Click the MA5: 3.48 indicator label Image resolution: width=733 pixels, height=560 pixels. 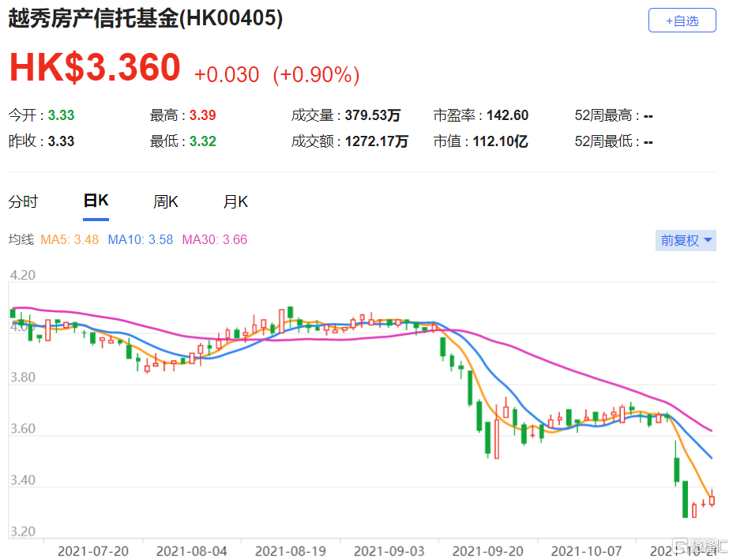pyautogui.click(x=70, y=240)
